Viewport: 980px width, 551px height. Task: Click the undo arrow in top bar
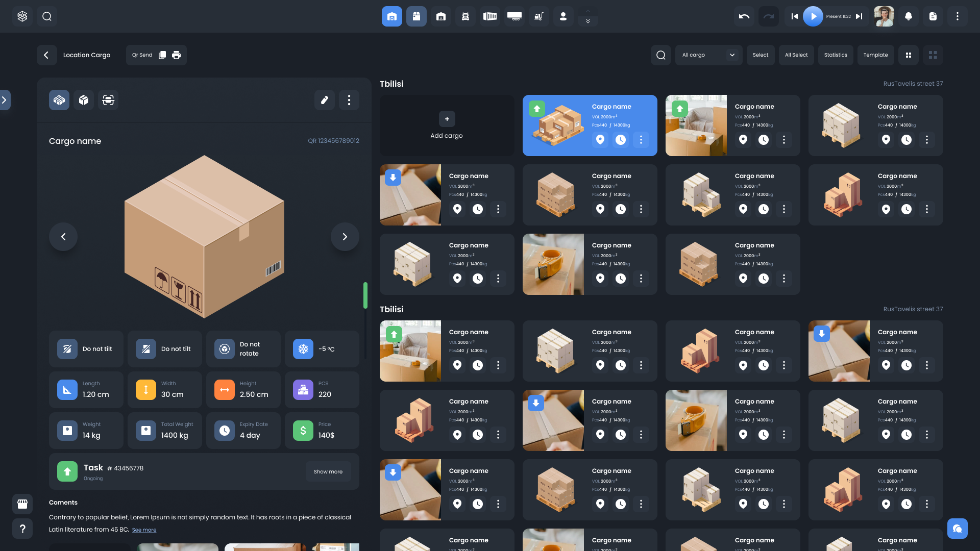click(744, 16)
